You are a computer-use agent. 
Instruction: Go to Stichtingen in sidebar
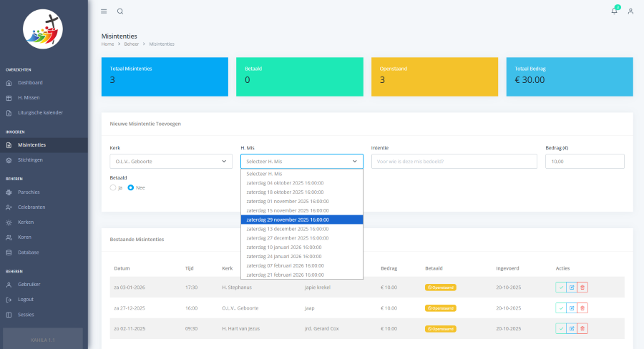point(31,159)
